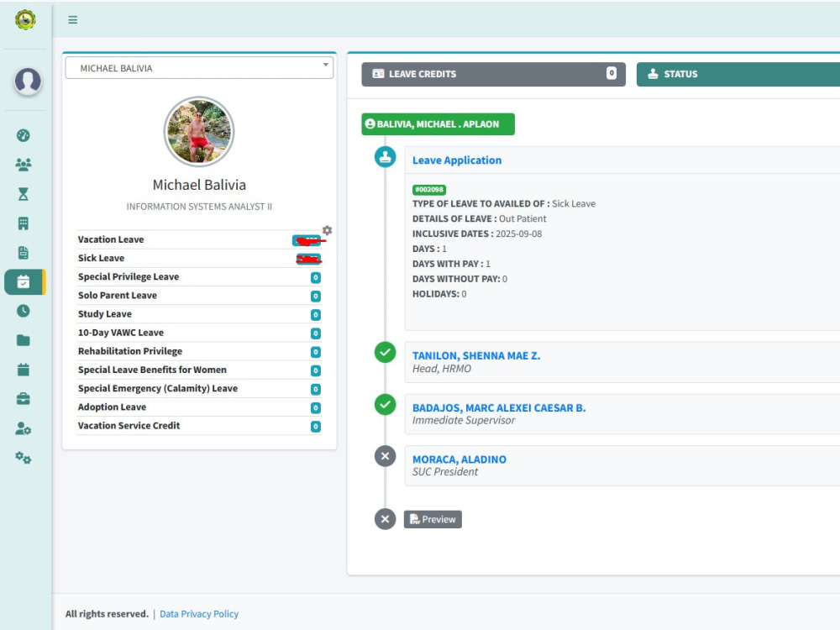Viewport: 840px width, 630px height.
Task: Select the active calendar-check leave icon
Action: (24, 281)
